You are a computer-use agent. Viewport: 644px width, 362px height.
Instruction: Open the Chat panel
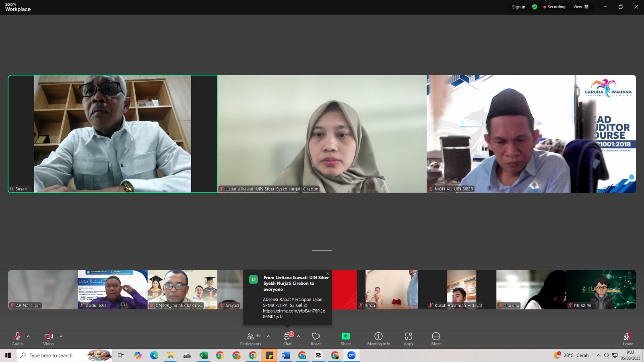point(287,339)
